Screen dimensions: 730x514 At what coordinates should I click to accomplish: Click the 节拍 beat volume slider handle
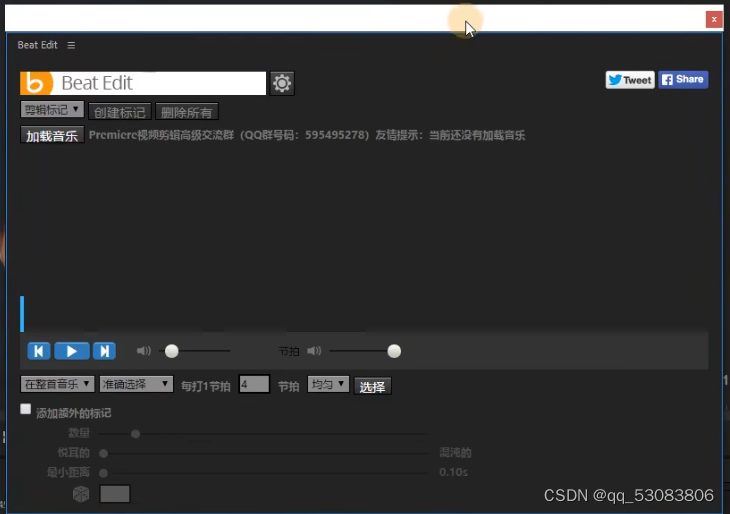(x=394, y=351)
